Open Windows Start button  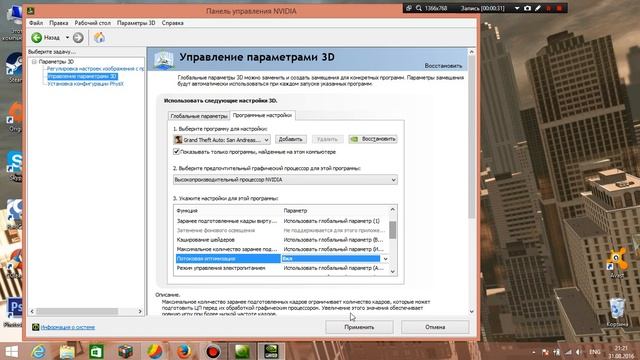pos(11,352)
